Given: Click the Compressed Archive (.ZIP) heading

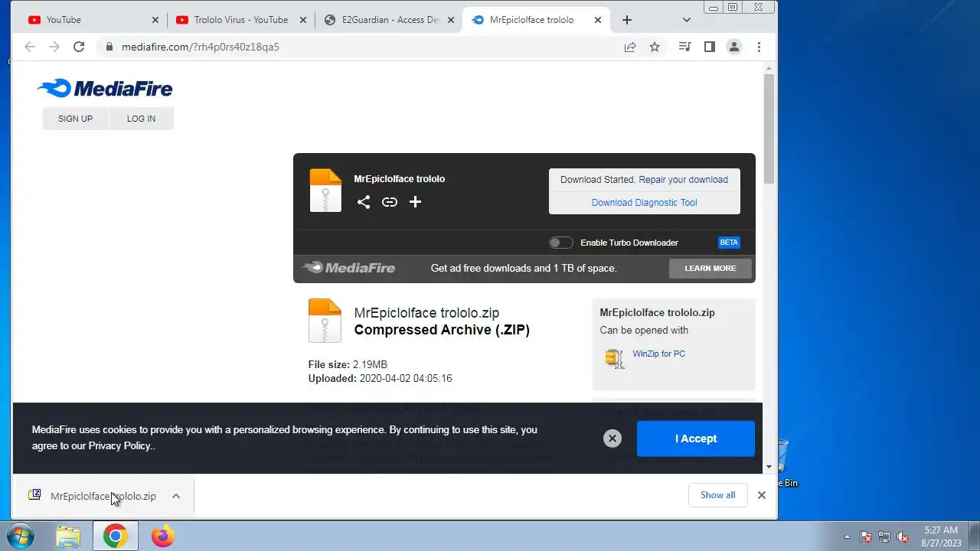Looking at the screenshot, I should (442, 330).
